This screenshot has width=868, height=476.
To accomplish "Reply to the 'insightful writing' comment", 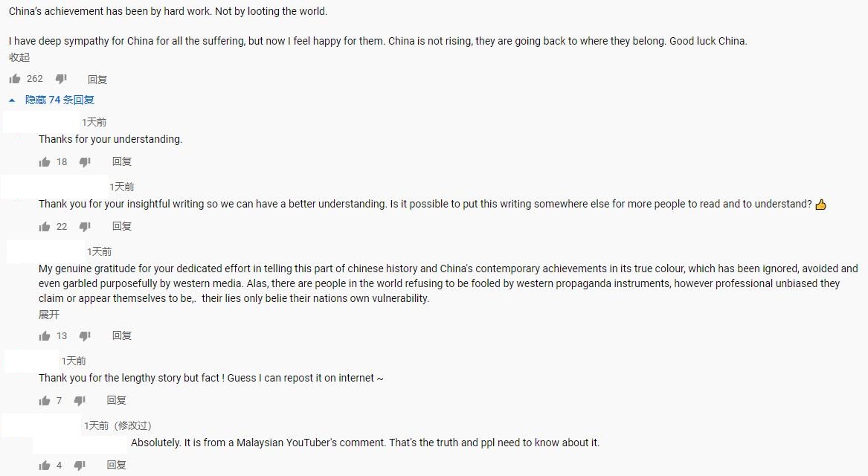I will 122,226.
